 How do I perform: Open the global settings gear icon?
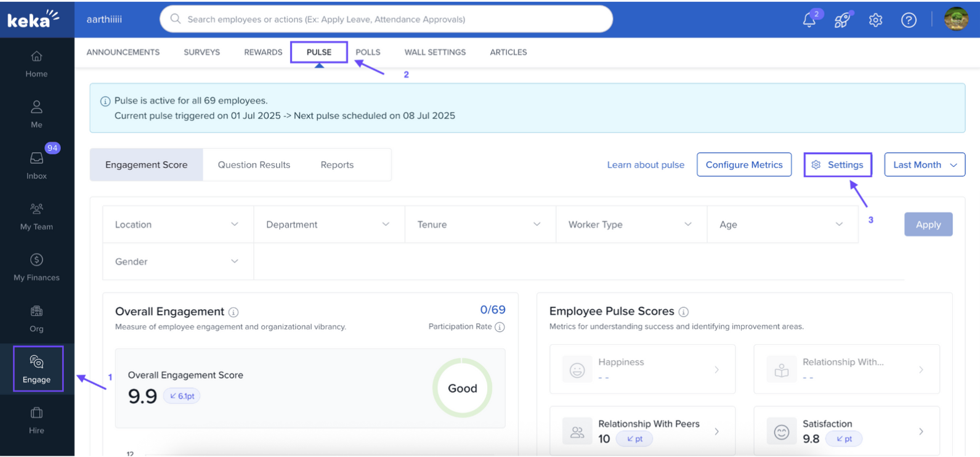(x=875, y=20)
